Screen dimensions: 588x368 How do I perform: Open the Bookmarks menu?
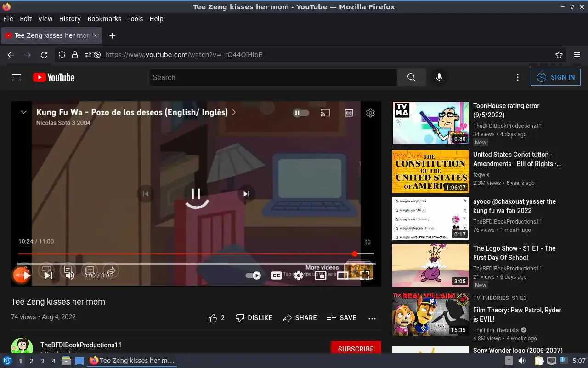pyautogui.click(x=104, y=19)
